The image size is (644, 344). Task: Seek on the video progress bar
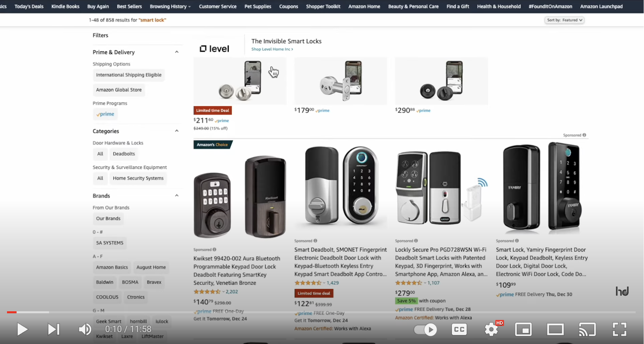coord(321,312)
